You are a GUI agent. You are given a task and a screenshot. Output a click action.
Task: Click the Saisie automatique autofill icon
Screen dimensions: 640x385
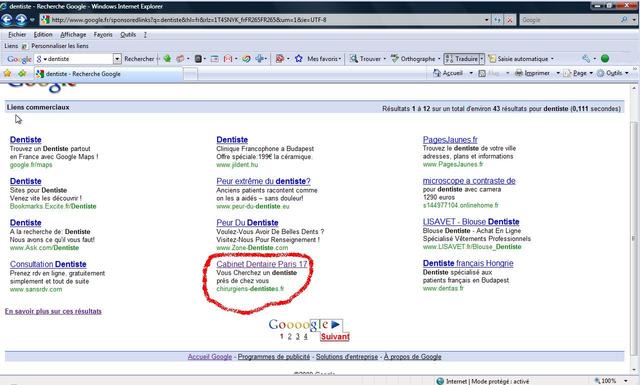[x=492, y=59]
